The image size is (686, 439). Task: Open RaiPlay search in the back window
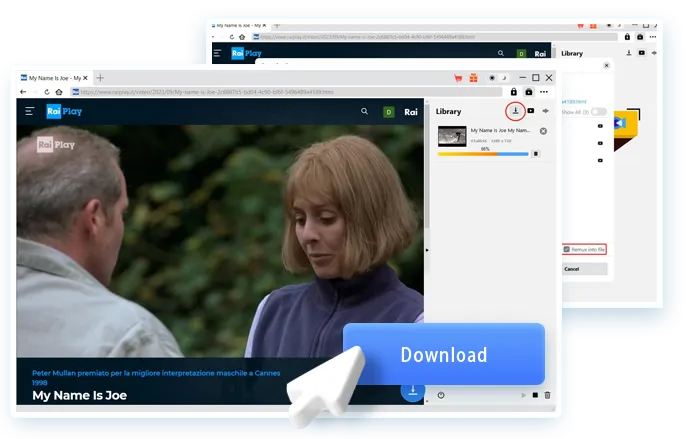[x=500, y=53]
